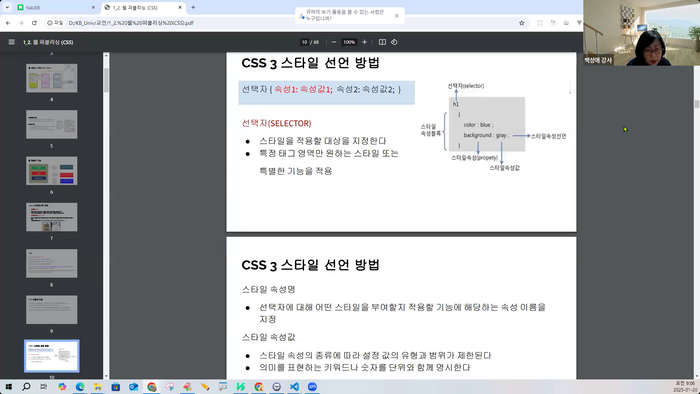Zoom out the PDF with minus
700x394 pixels.
coord(333,42)
